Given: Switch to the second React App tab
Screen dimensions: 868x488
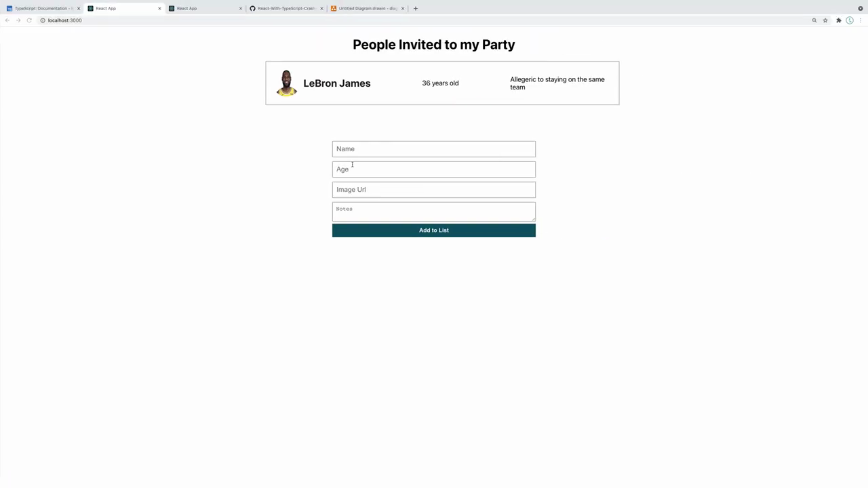Looking at the screenshot, I should (x=203, y=8).
